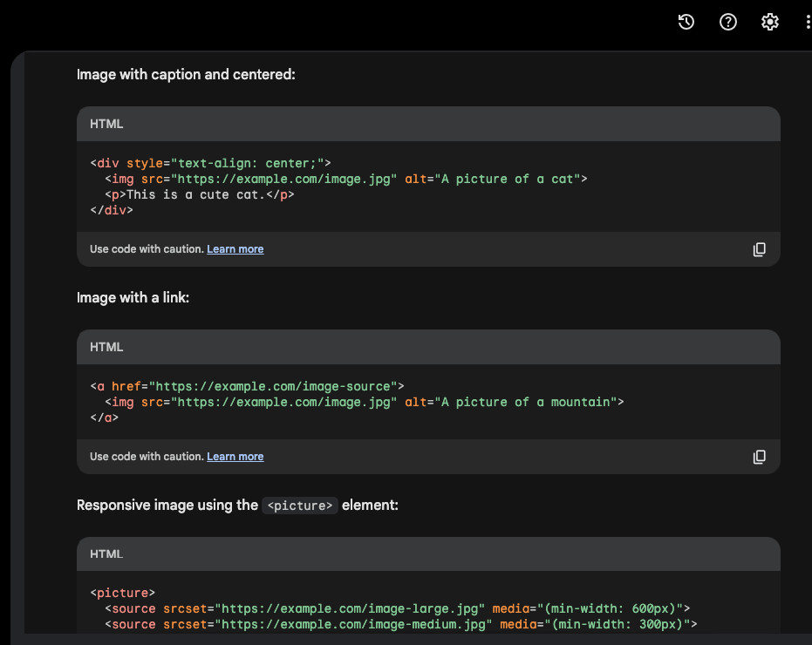Click the a href image-source code line
The width and height of the screenshot is (812, 645).
coord(247,386)
